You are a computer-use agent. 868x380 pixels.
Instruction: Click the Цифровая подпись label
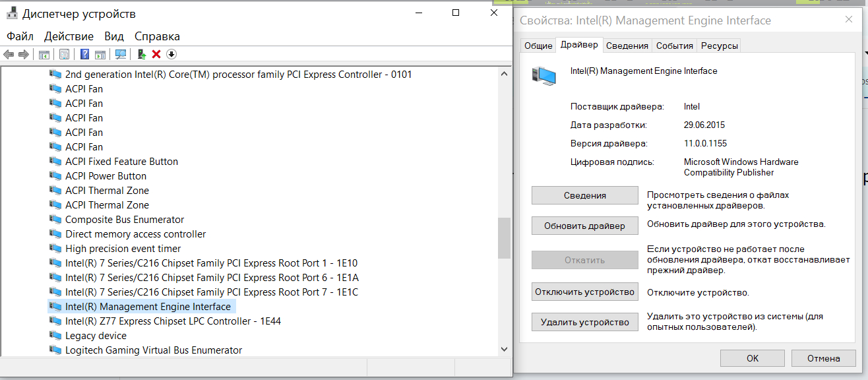(x=612, y=162)
